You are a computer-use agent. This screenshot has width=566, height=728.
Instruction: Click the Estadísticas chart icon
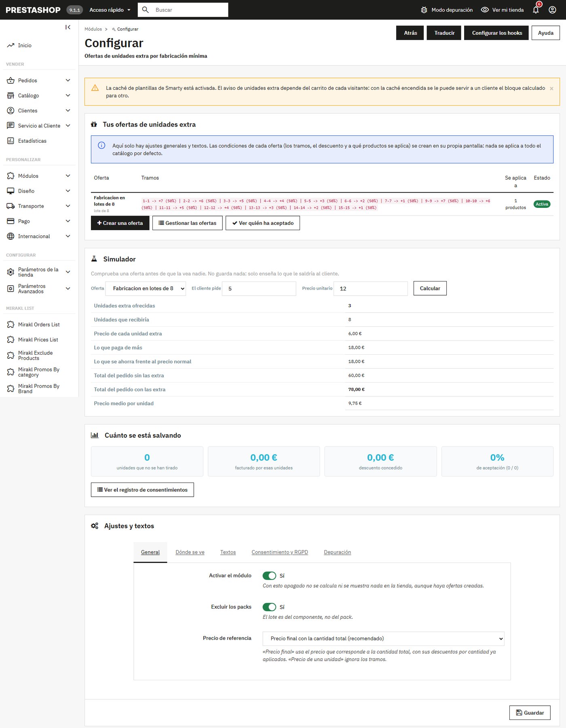(x=11, y=141)
